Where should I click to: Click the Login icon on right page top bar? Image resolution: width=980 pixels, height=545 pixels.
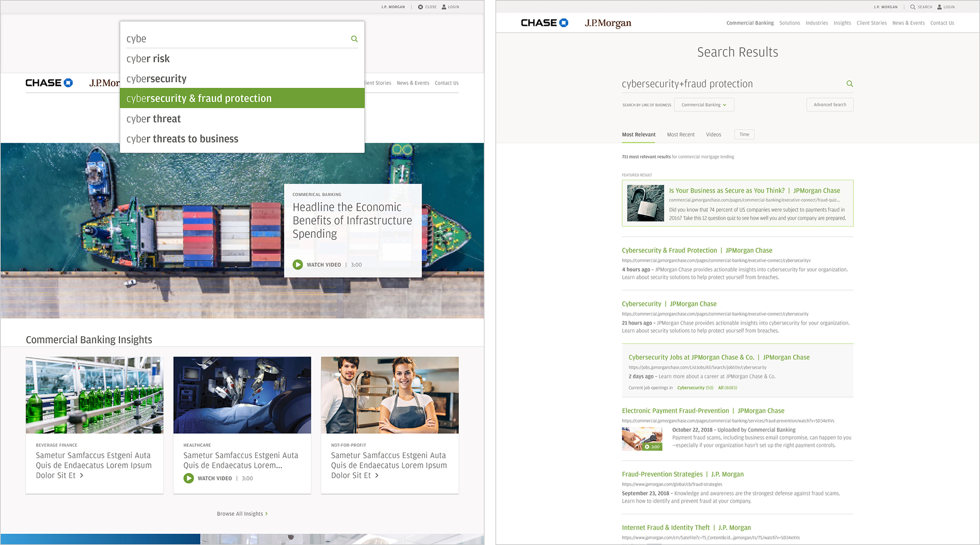tap(940, 7)
